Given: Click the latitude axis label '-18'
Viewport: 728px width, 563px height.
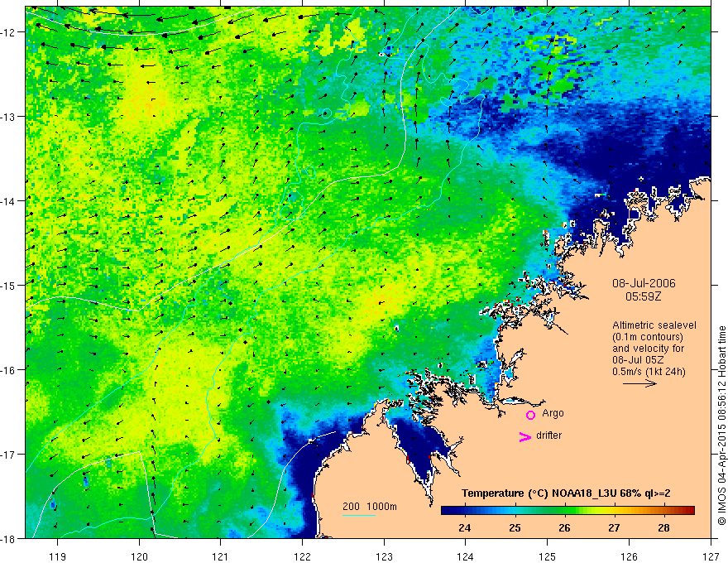Looking at the screenshot, I should (9, 538).
